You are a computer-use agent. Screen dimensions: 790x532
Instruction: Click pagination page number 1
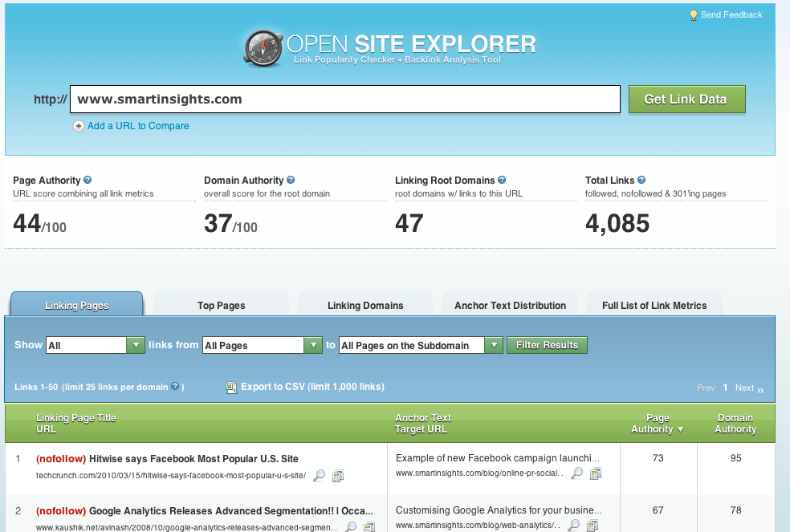[725, 388]
